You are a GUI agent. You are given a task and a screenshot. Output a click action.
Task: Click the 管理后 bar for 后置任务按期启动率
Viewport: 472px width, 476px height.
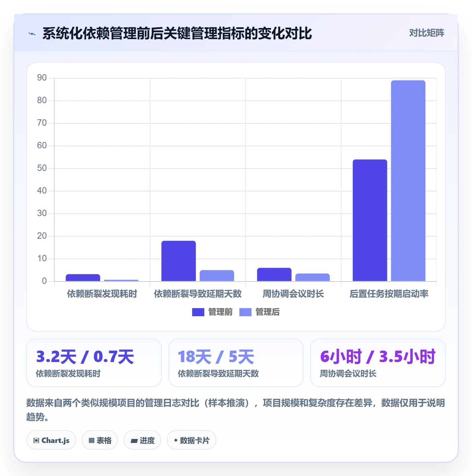(x=408, y=181)
